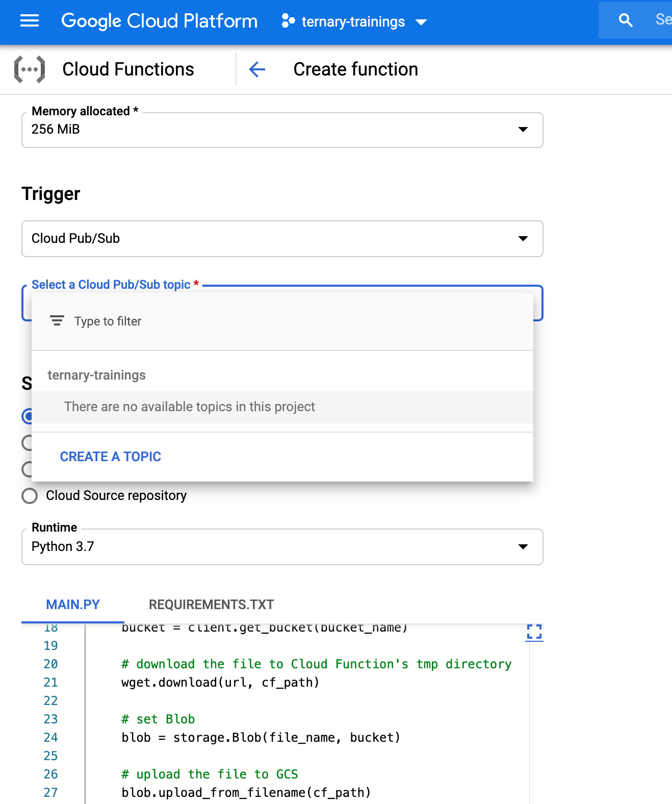
Task: Click the search magnifier icon
Action: [626, 20]
